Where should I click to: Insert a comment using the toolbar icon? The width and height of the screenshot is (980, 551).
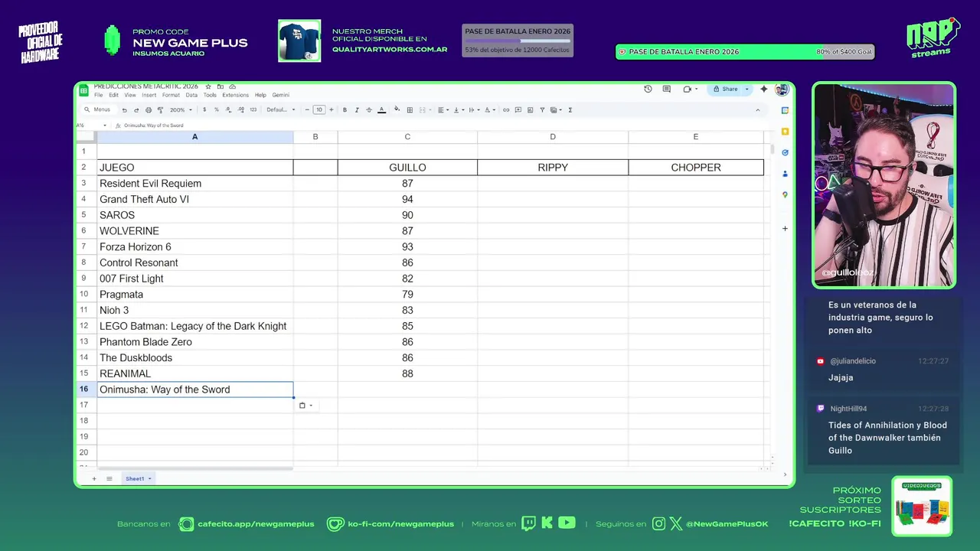[518, 109]
